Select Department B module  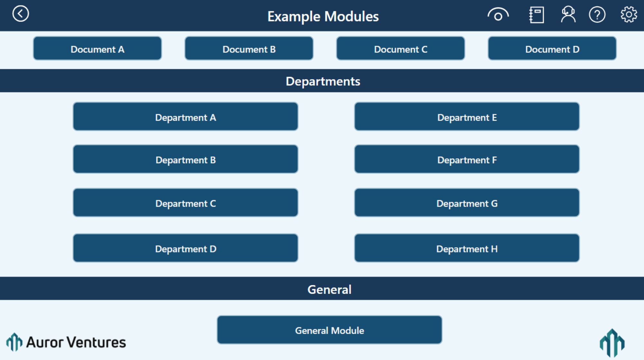185,160
